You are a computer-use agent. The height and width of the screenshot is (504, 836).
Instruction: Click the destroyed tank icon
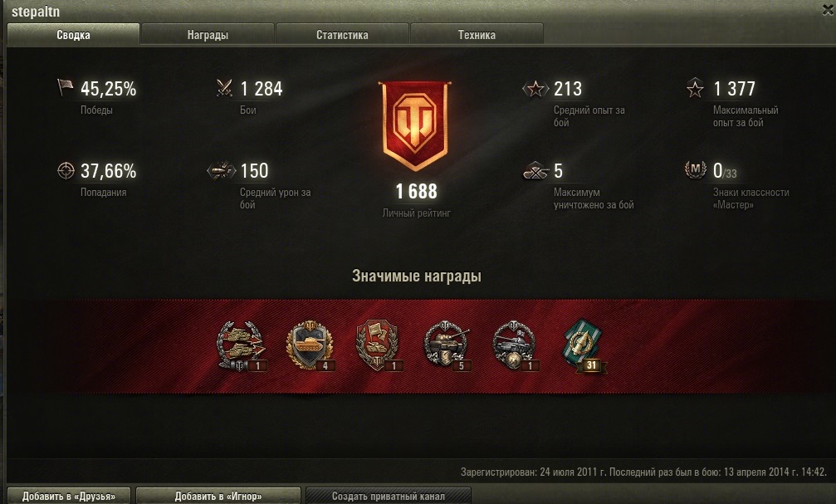(x=535, y=171)
